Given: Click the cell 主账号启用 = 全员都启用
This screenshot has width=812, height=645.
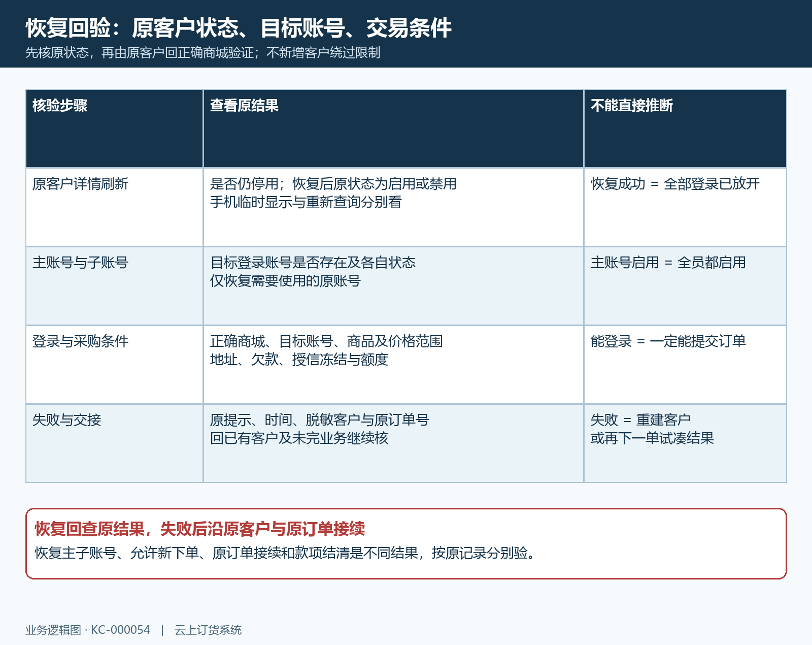Looking at the screenshot, I should [x=668, y=263].
